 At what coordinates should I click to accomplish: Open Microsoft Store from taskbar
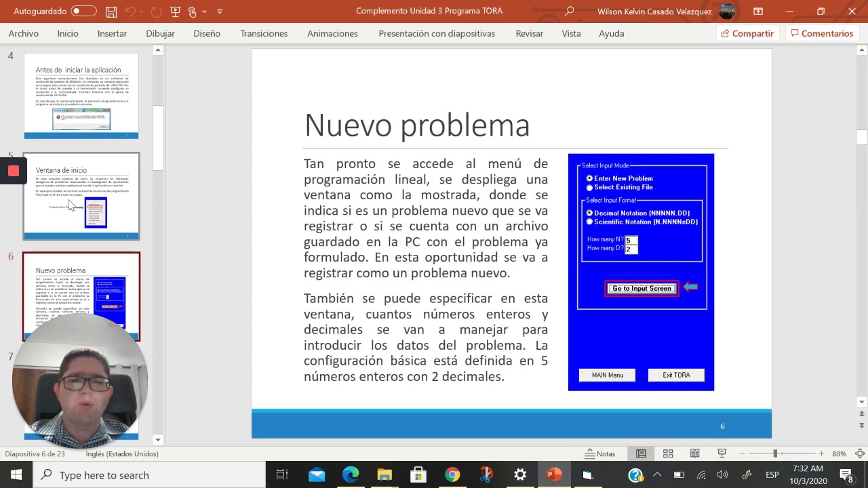click(418, 474)
